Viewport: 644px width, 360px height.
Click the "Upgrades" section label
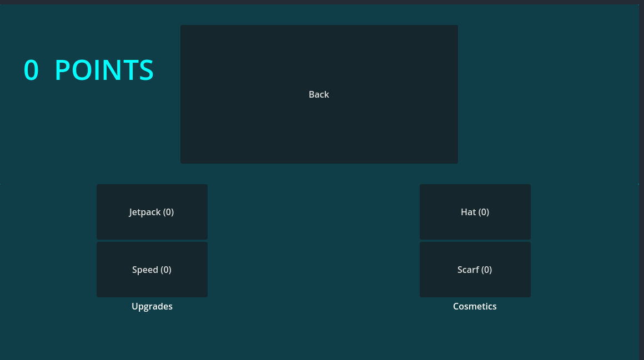pos(152,307)
